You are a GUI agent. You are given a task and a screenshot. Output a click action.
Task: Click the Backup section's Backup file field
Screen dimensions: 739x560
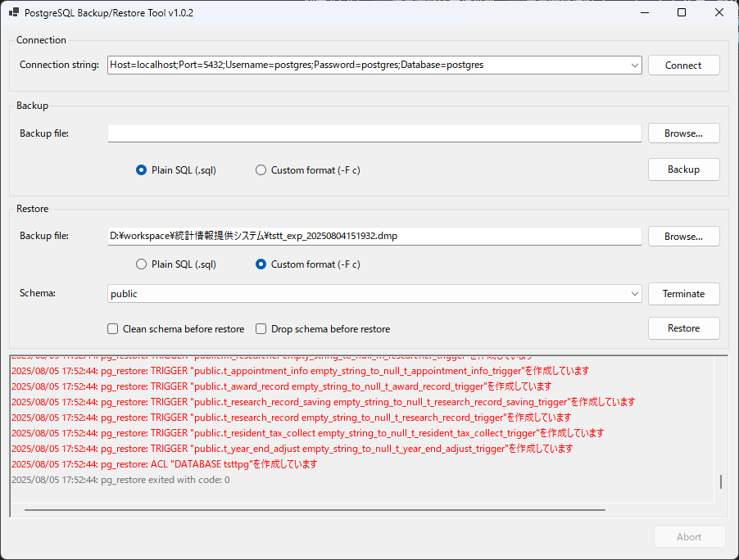tap(374, 133)
